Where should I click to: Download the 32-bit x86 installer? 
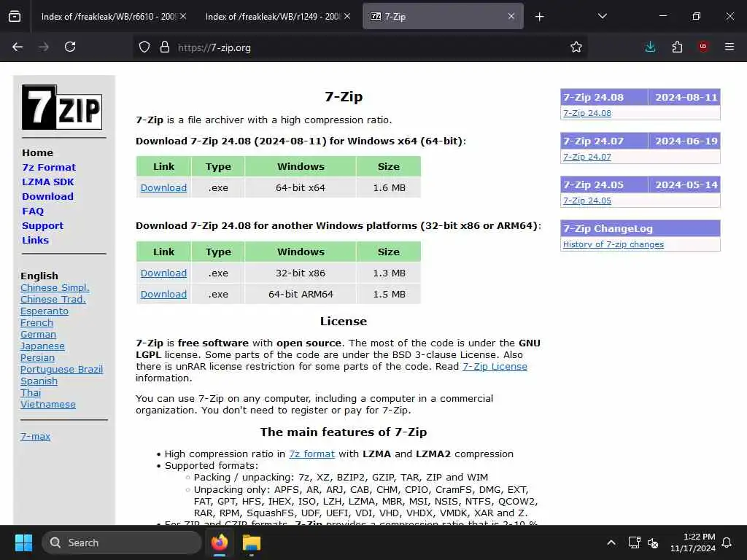(x=163, y=273)
